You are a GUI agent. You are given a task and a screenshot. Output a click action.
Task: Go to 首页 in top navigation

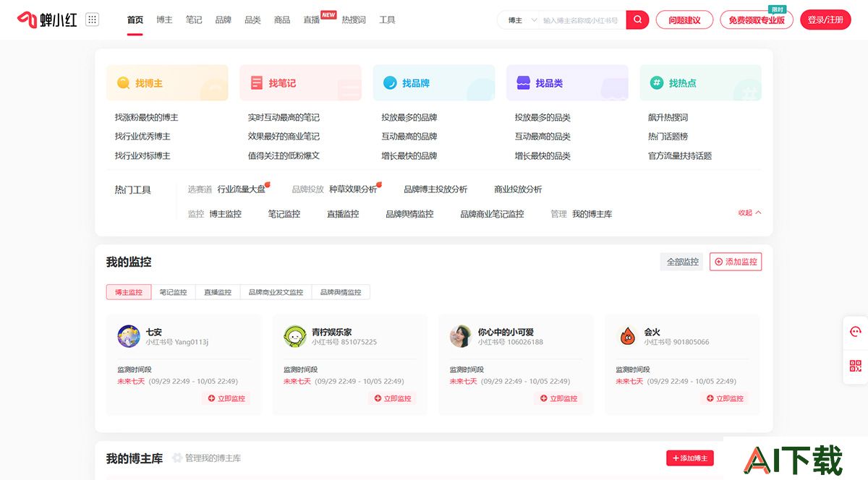click(x=135, y=20)
